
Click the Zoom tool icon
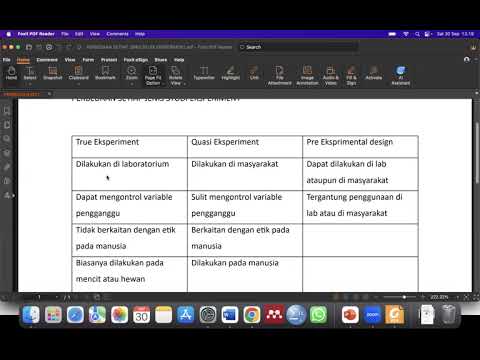pyautogui.click(x=132, y=71)
